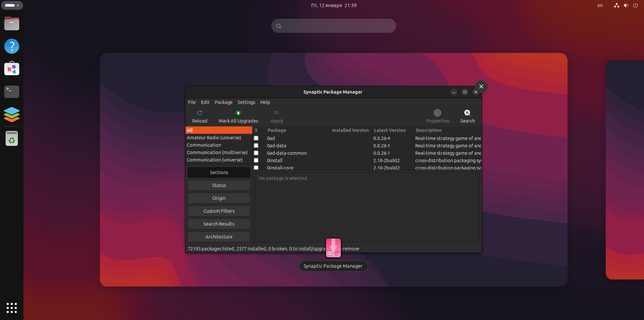The width and height of the screenshot is (644, 320).
Task: Select the '0install' package name
Action: (275, 161)
